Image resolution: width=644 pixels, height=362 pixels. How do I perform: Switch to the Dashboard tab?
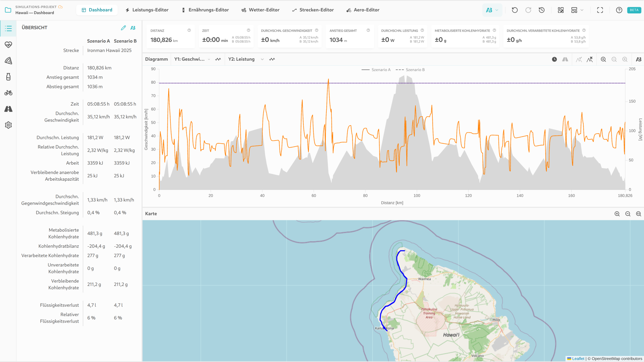[x=97, y=10]
